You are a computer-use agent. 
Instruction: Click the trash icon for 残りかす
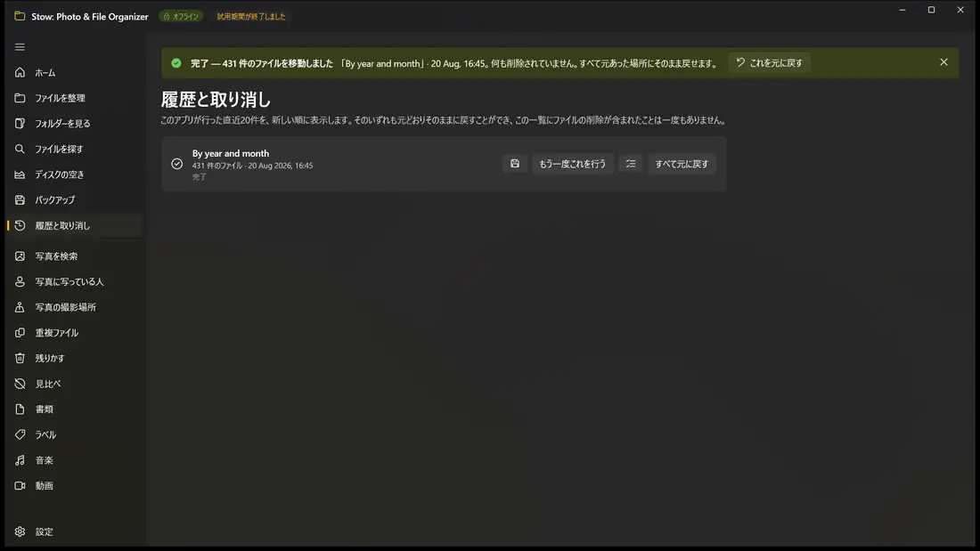click(20, 358)
